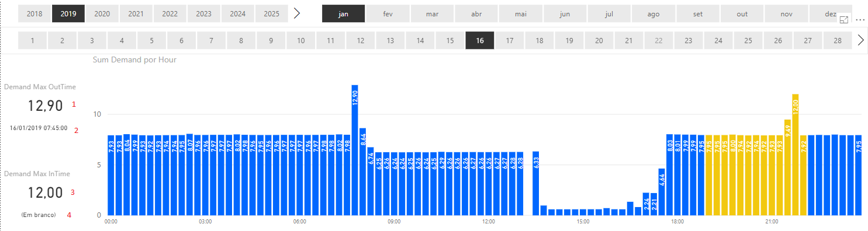Image resolution: width=868 pixels, height=231 pixels.
Task: Select month set
Action: [698, 13]
